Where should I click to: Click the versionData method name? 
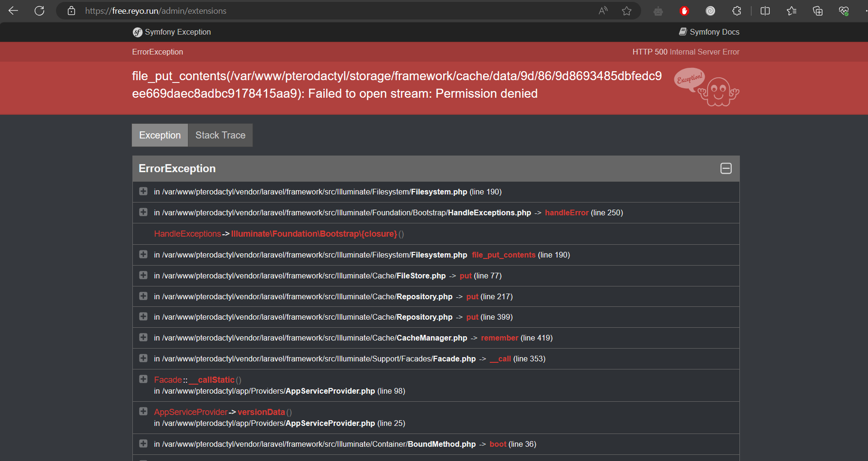(261, 412)
